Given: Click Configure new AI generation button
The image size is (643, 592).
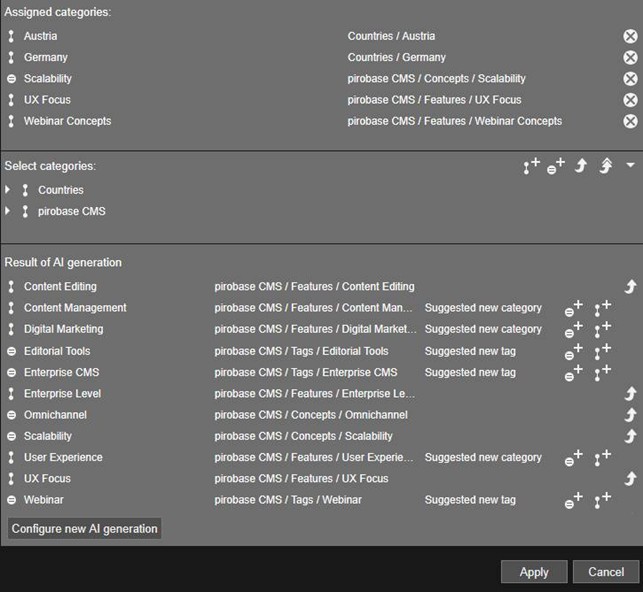Looking at the screenshot, I should click(x=85, y=529).
